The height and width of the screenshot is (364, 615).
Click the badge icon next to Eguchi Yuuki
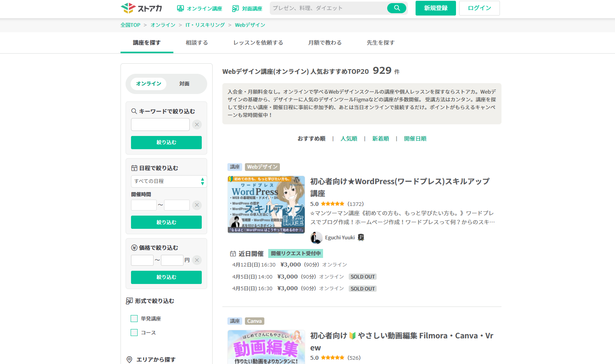click(361, 237)
